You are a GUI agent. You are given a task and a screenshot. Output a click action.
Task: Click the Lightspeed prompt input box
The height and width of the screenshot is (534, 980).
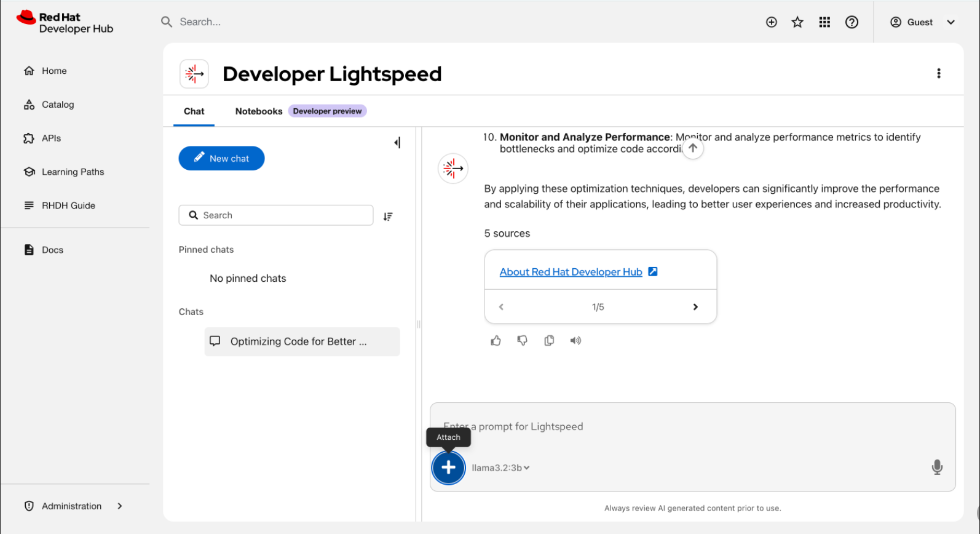(x=692, y=426)
